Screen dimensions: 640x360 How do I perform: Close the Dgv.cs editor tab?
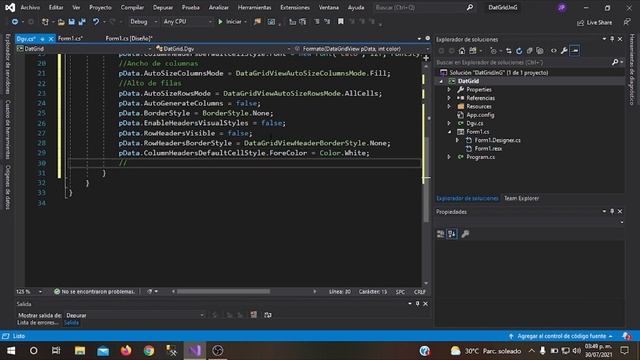pos(51,39)
